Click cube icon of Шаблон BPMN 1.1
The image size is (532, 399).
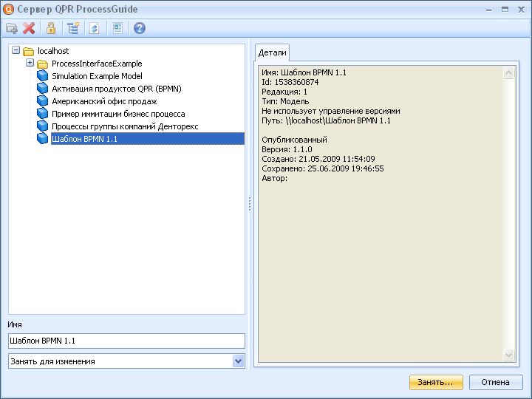pos(42,138)
